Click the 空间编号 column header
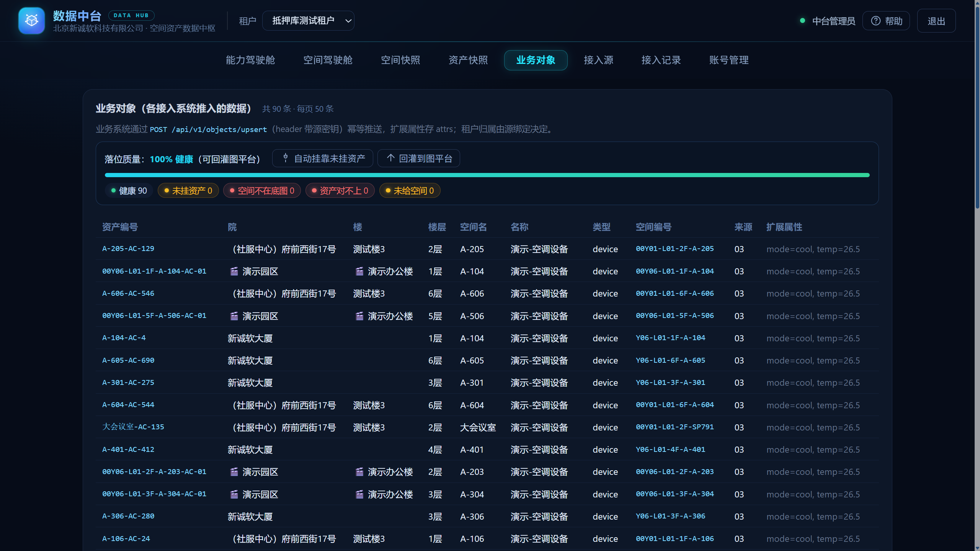 [653, 227]
